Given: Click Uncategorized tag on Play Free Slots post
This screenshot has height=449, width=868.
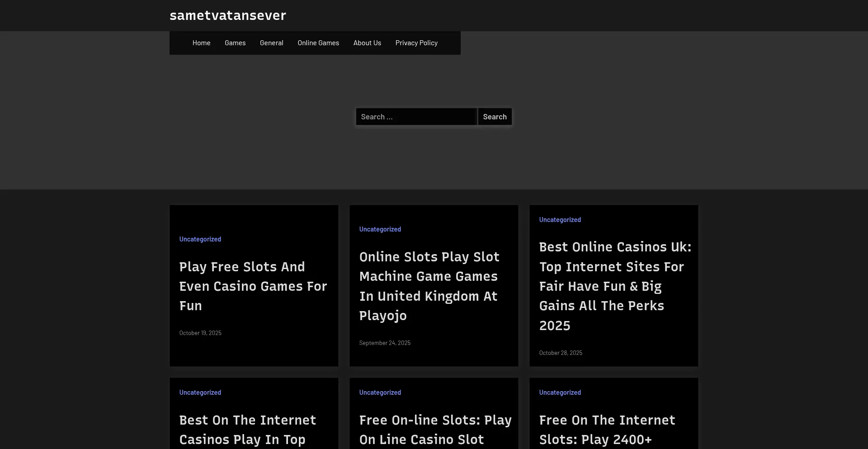Looking at the screenshot, I should click(x=200, y=239).
